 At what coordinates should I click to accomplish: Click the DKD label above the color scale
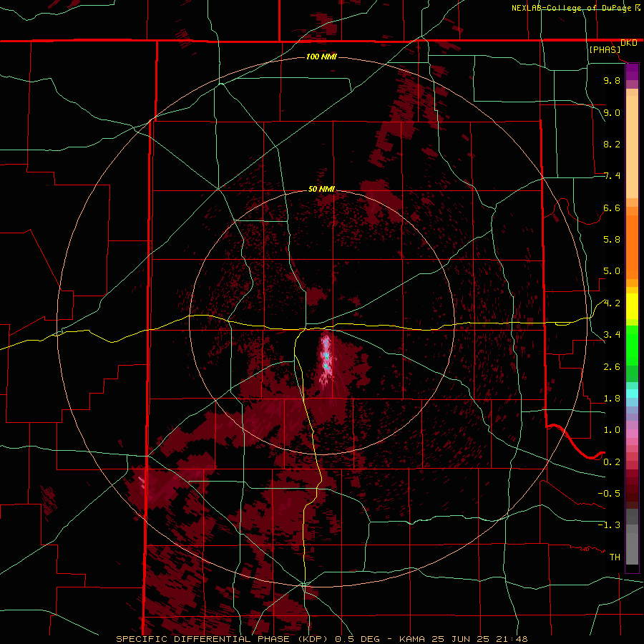628,43
